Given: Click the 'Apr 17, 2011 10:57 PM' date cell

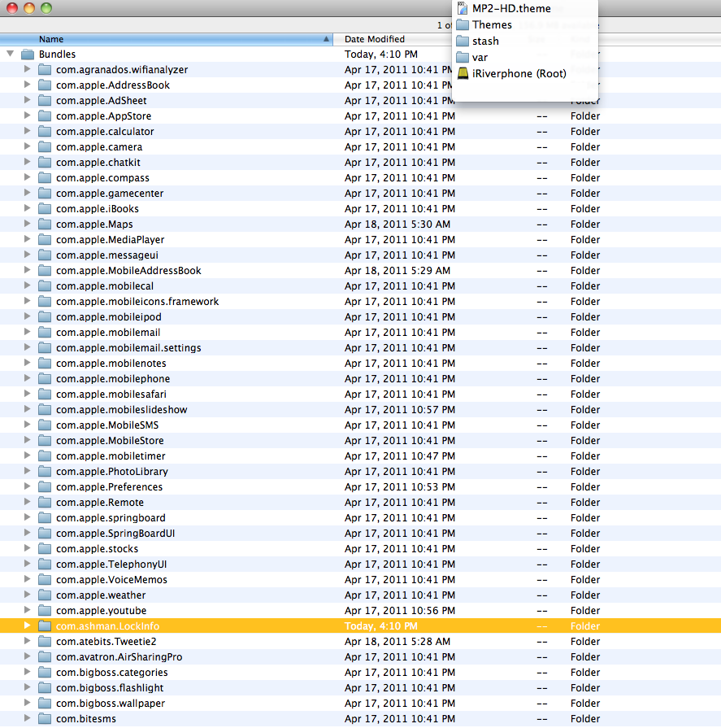Looking at the screenshot, I should (x=399, y=409).
